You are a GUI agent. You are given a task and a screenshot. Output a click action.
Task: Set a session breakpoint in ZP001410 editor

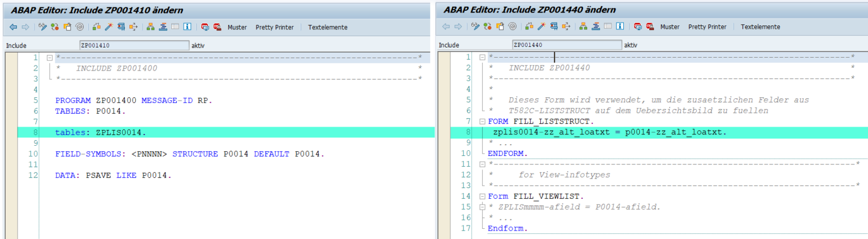pos(205,27)
